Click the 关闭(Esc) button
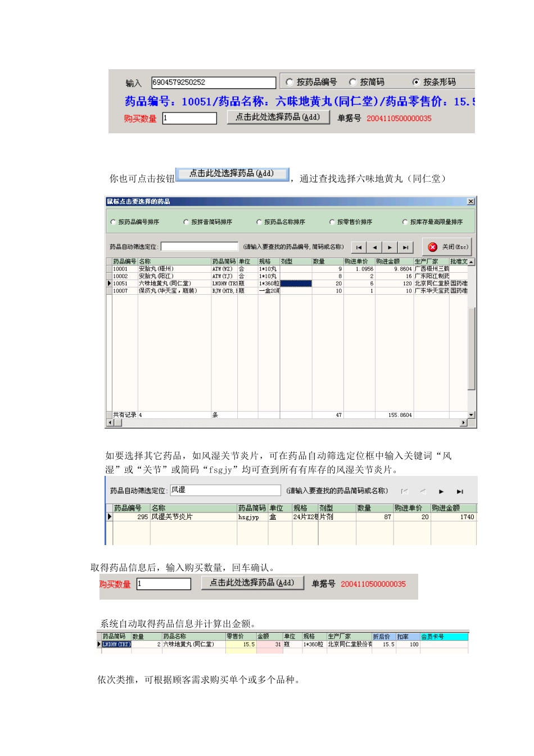The width and height of the screenshot is (534, 756). 447,247
